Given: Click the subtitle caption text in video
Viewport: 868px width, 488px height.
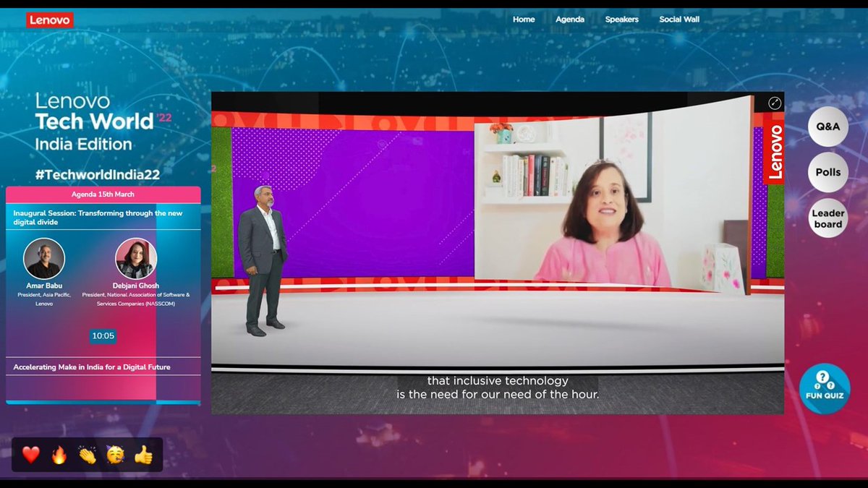Looking at the screenshot, I should 498,388.
